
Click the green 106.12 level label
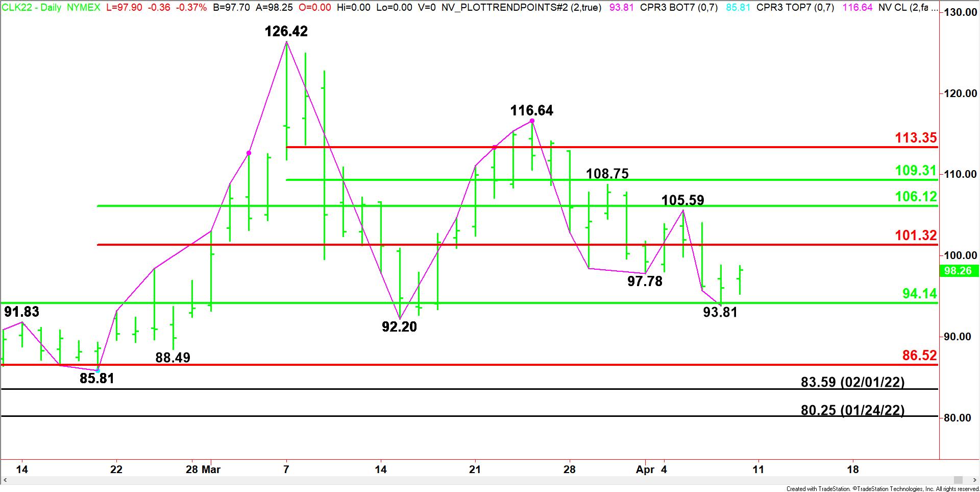click(916, 196)
